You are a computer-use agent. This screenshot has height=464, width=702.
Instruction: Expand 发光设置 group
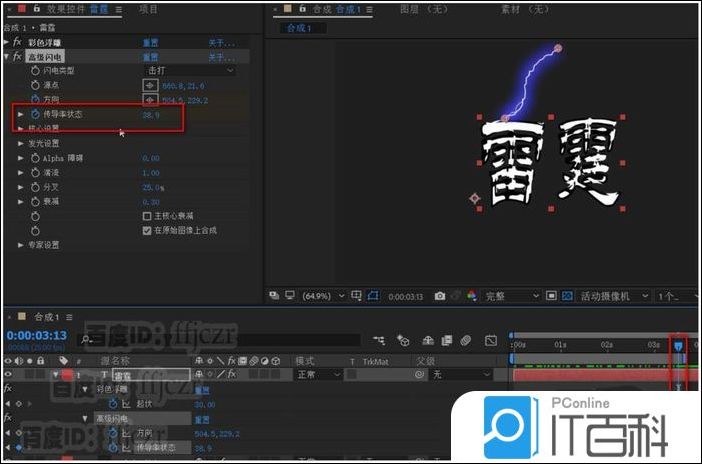(20, 143)
